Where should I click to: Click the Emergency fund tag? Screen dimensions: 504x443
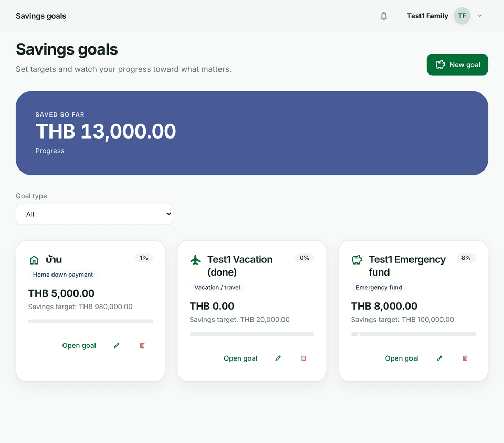click(x=379, y=288)
